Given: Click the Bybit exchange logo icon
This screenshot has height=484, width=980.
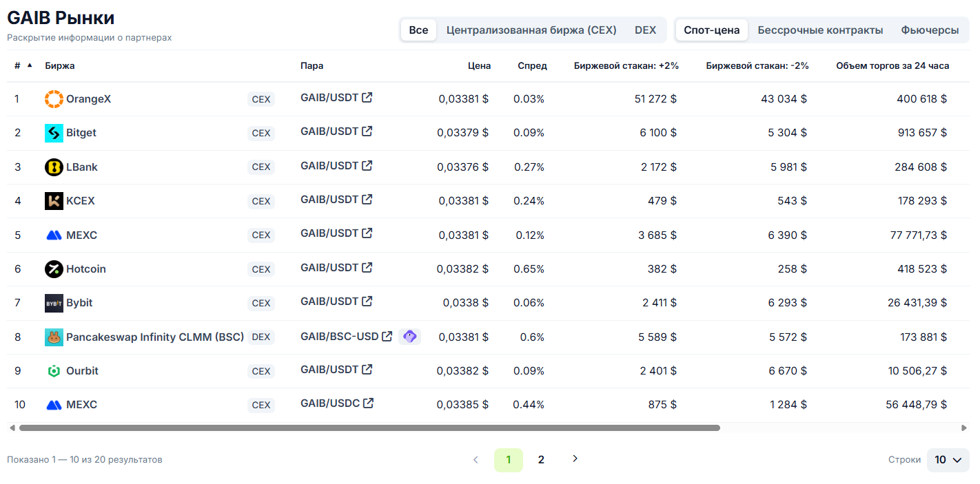Looking at the screenshot, I should 54,303.
